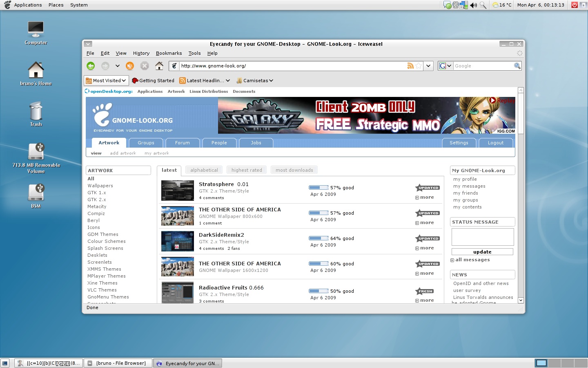
Task: Select the second workspace in the switcher
Action: point(554,363)
